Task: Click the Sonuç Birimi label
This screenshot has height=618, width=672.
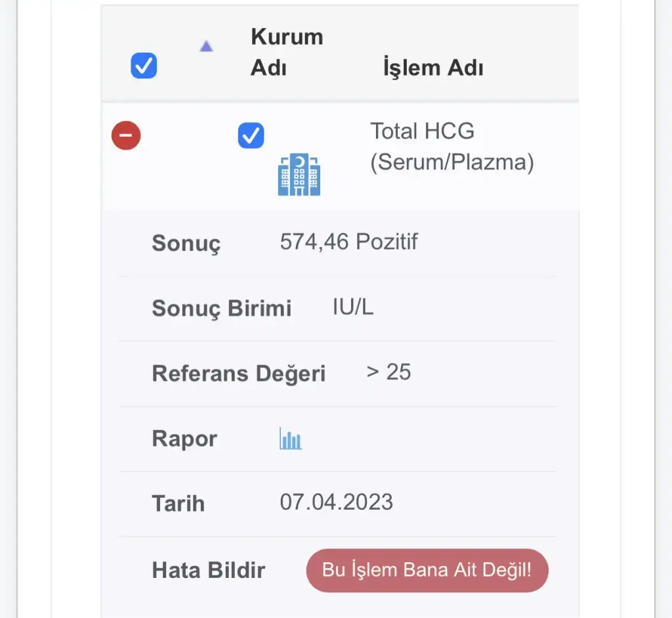Action: pyautogui.click(x=221, y=308)
